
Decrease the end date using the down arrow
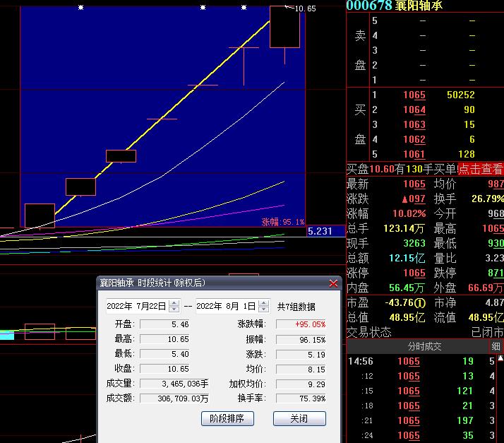(263, 309)
